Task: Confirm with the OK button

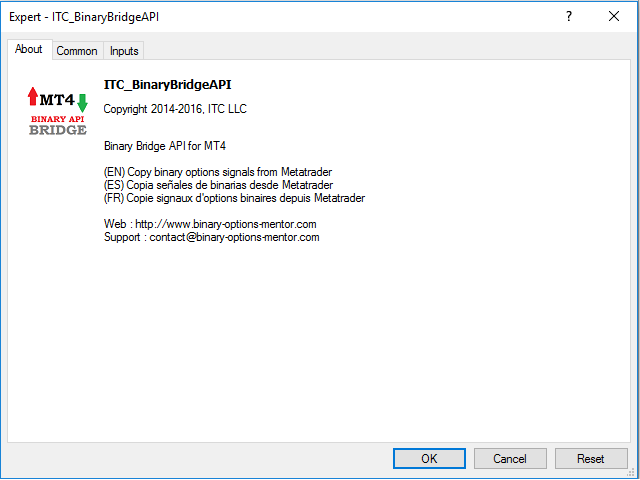Action: click(429, 459)
